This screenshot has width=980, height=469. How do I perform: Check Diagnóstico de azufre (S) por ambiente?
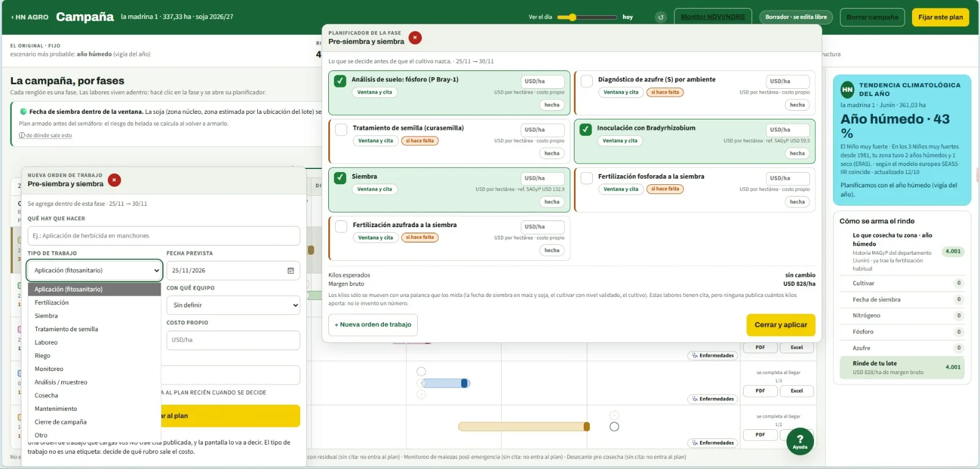(x=587, y=81)
